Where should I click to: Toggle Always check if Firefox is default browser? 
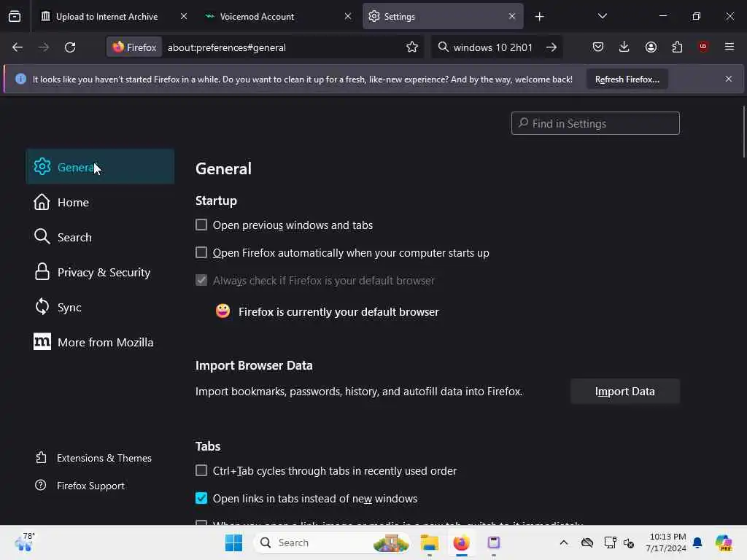201,280
